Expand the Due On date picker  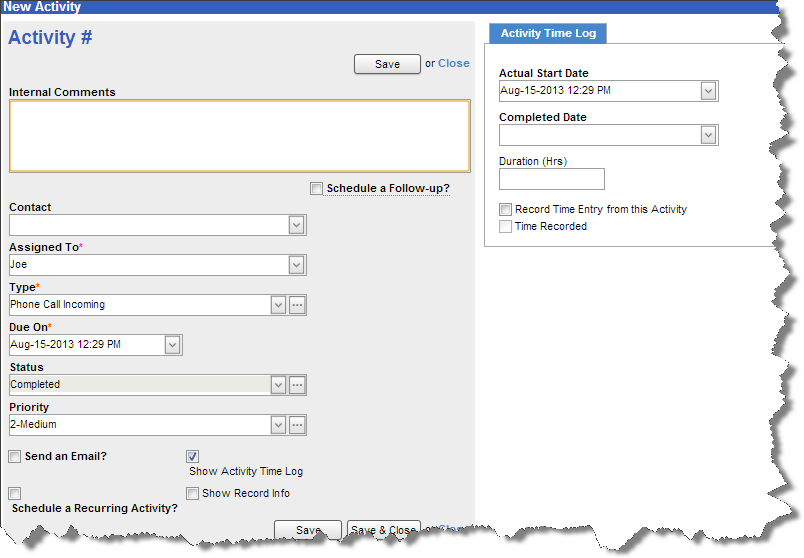click(x=173, y=345)
